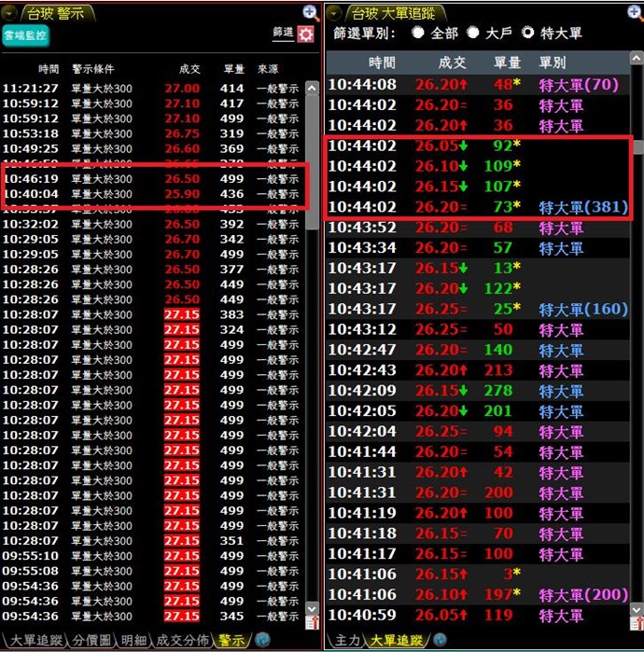Image resolution: width=644 pixels, height=652 pixels.
Task: Select the 10:42:43 trade row
Action: (478, 370)
